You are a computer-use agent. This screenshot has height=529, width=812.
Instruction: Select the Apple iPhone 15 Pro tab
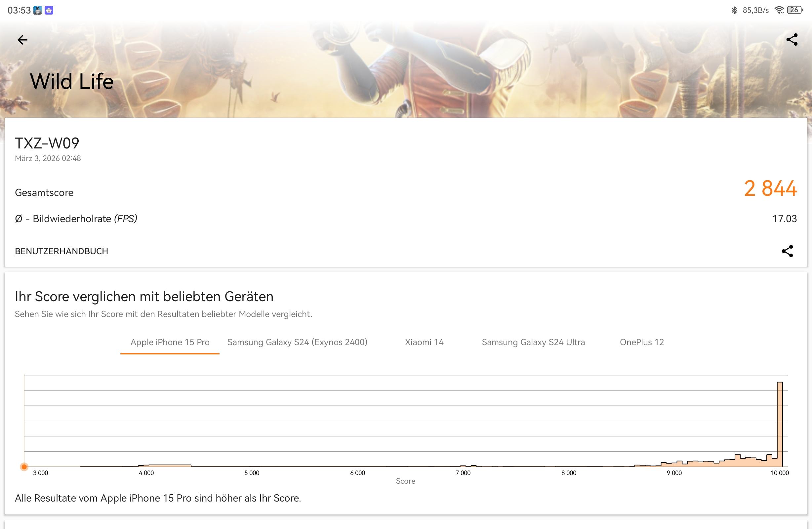tap(170, 342)
